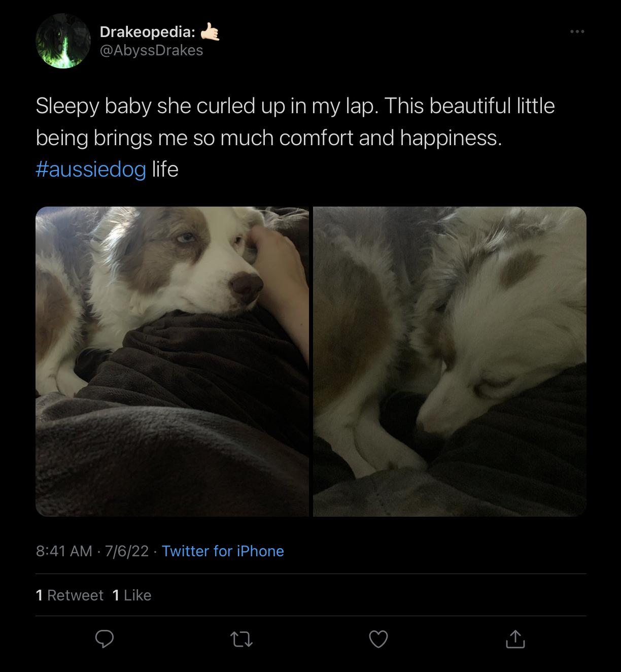Open the Drakeopedia display name
This screenshot has width=621, height=672.
pyautogui.click(x=148, y=32)
